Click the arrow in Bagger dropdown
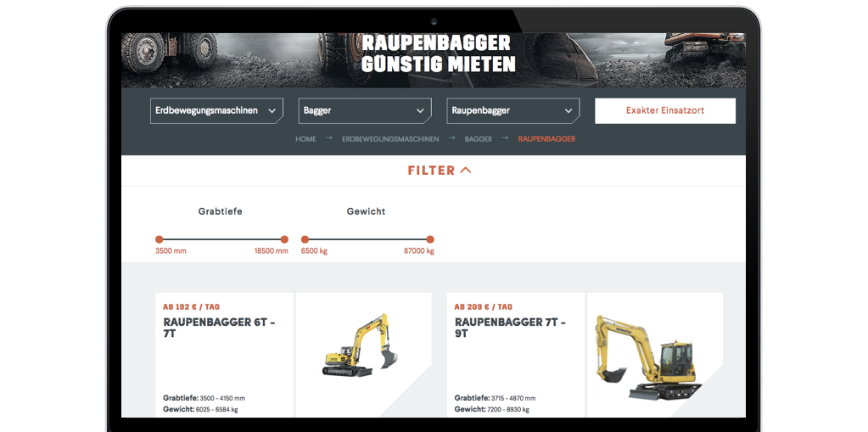Viewport: 868px width, 432px height. pos(420,111)
